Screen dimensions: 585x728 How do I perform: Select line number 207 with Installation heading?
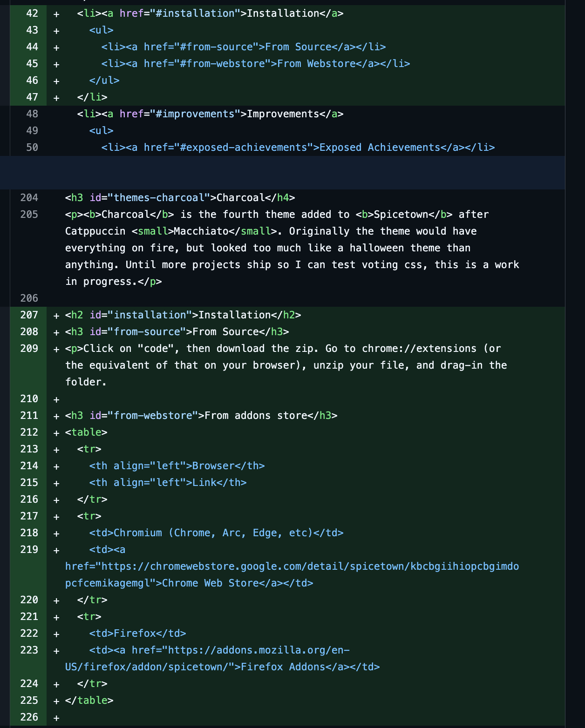[29, 315]
